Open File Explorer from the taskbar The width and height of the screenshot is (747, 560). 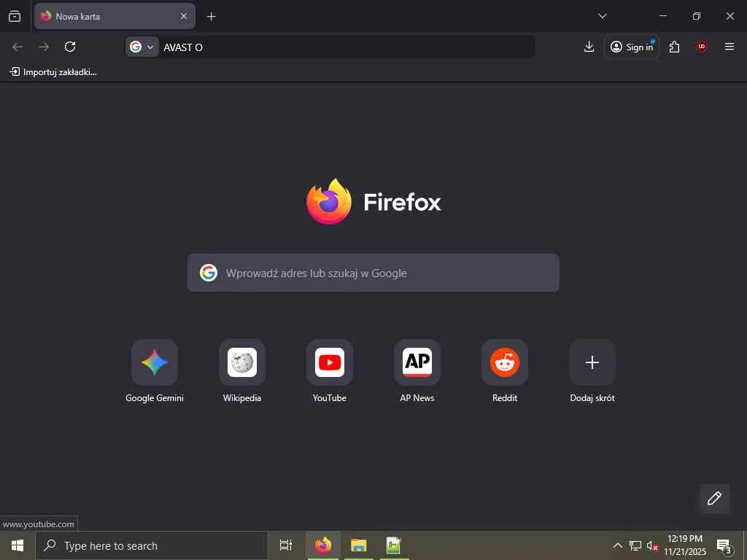(x=359, y=545)
